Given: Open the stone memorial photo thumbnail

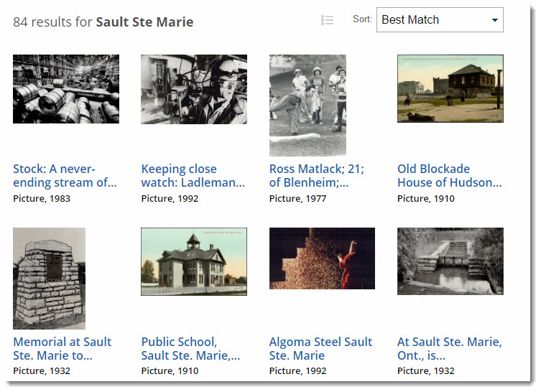Looking at the screenshot, I should click(49, 279).
